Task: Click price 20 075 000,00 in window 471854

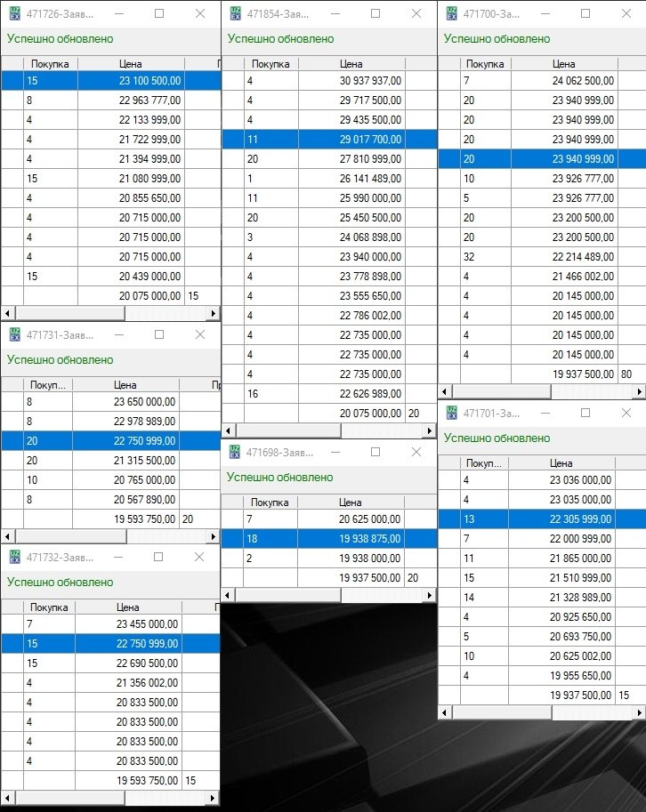Action: 351,414
